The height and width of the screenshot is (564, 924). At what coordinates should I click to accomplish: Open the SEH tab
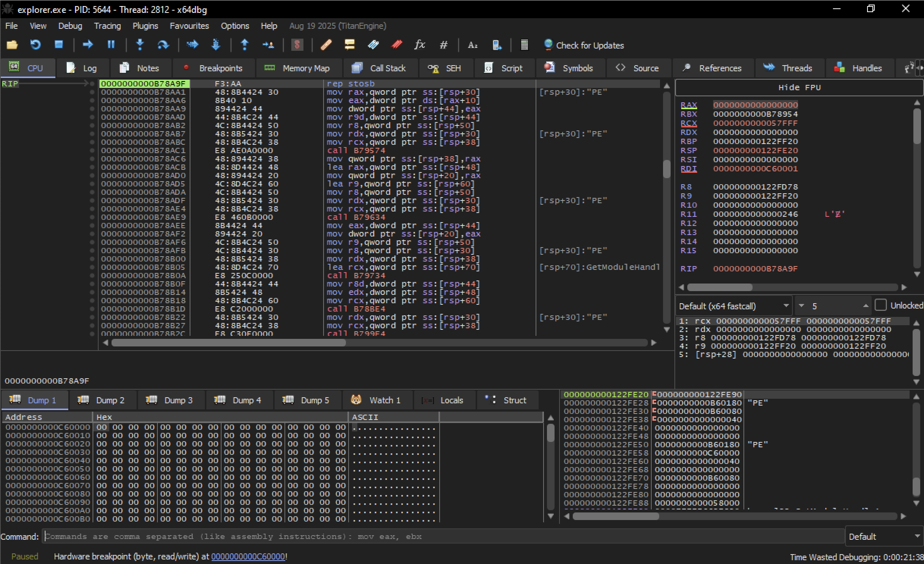point(446,68)
